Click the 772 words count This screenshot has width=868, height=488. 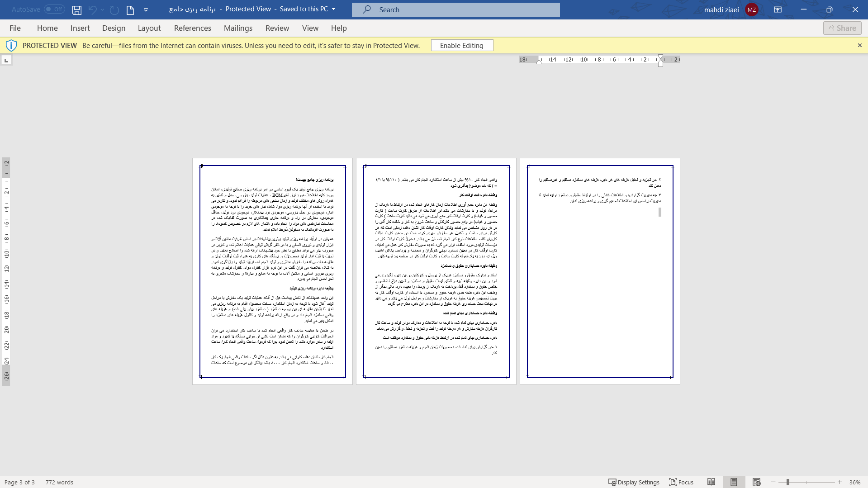59,482
